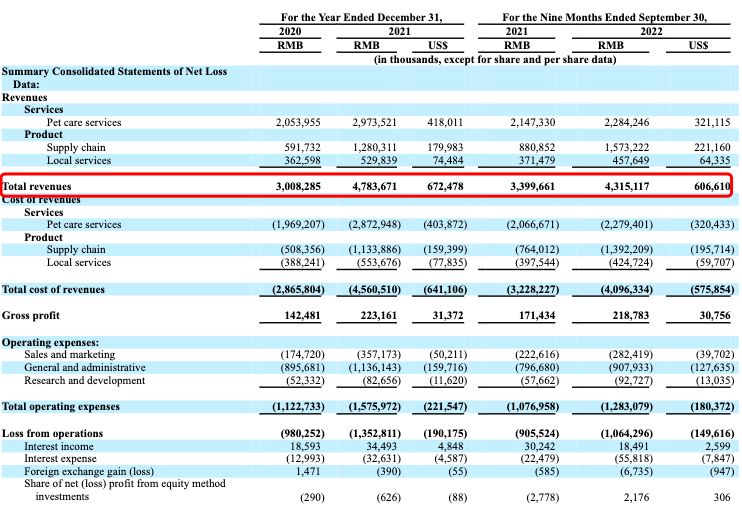
Task: Click the "General and administrative" row label
Action: click(x=86, y=368)
